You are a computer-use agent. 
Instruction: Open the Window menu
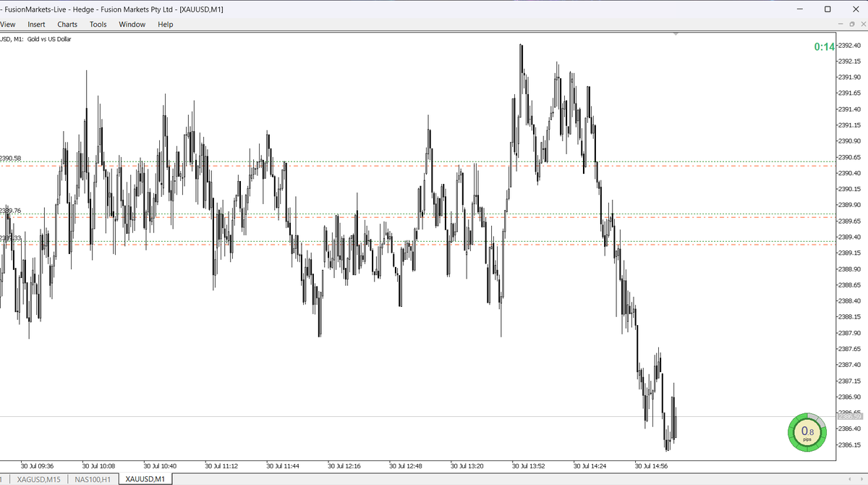(132, 24)
